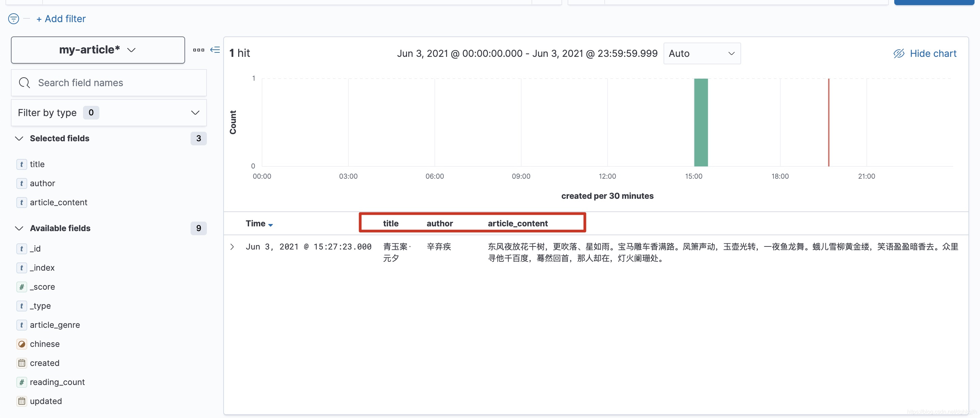The image size is (980, 418).
Task: Click the _id field type icon
Action: (x=22, y=249)
